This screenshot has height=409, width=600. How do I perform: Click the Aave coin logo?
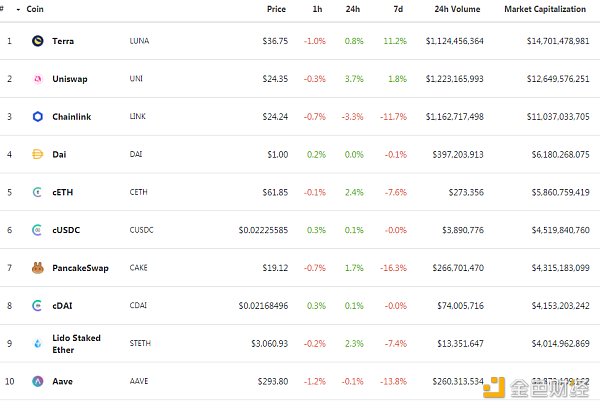[38, 381]
